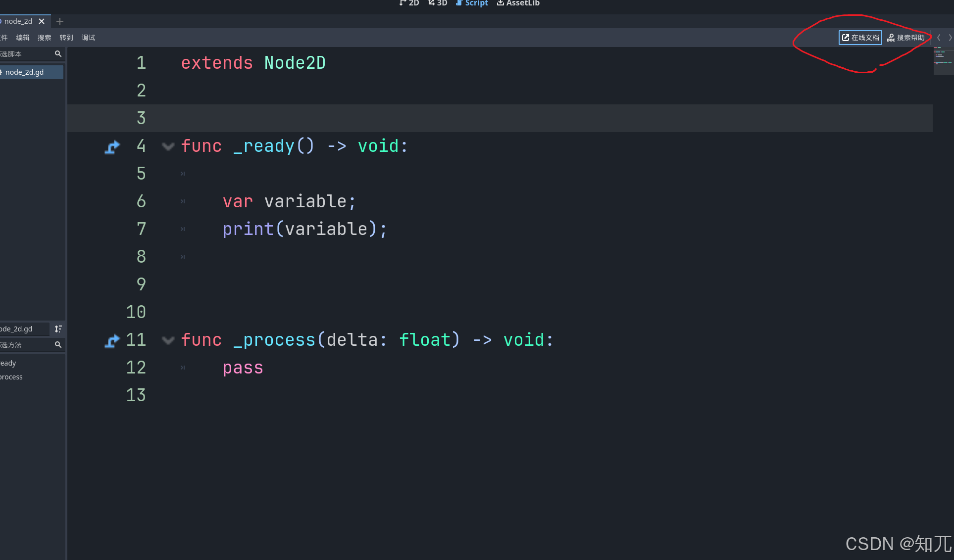The height and width of the screenshot is (560, 954).
Task: Open the 调试 menu
Action: (88, 37)
